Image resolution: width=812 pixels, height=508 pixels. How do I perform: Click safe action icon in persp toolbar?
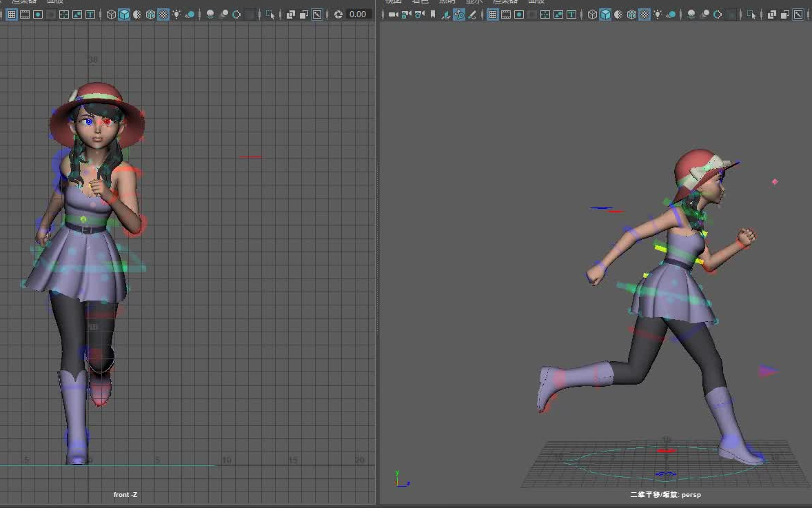(x=558, y=14)
